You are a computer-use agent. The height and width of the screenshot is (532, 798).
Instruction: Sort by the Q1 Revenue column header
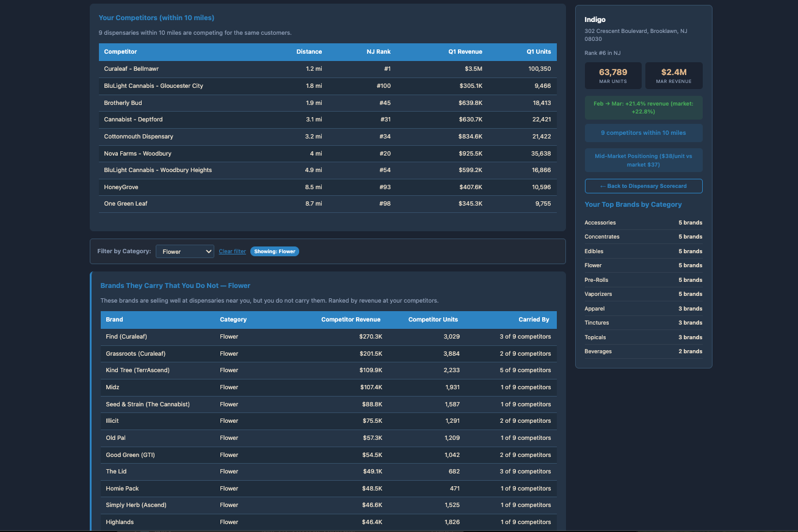(465, 52)
